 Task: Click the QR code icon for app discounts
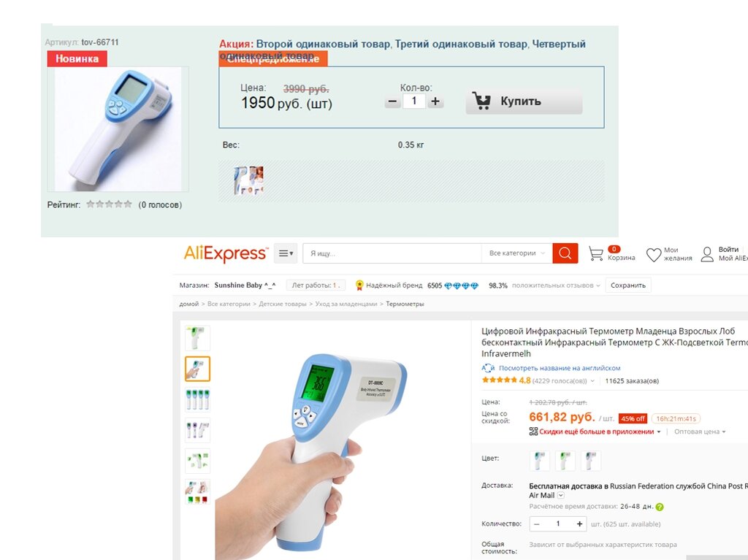tap(533, 431)
